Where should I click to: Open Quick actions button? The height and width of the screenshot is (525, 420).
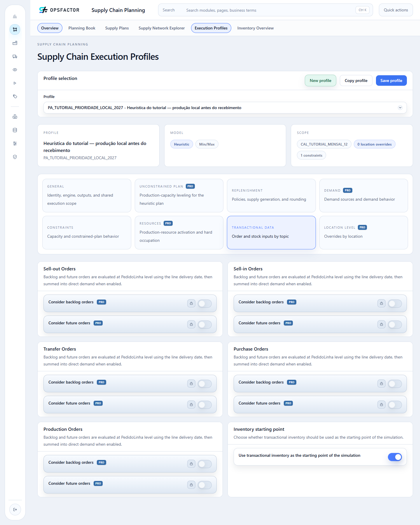[396, 10]
